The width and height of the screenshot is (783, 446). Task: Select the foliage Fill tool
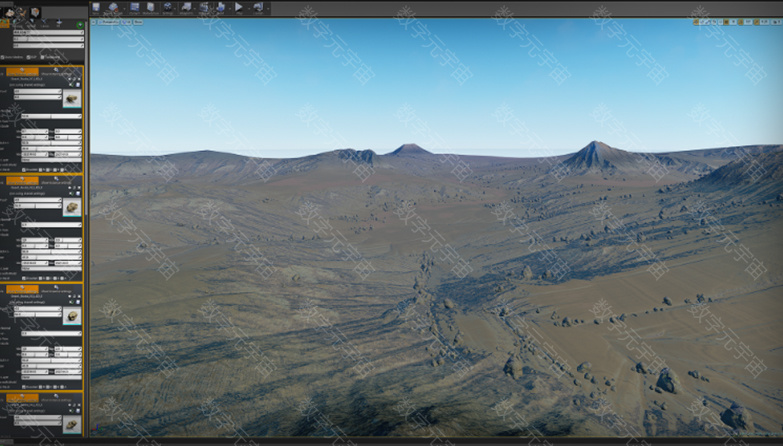[x=58, y=23]
